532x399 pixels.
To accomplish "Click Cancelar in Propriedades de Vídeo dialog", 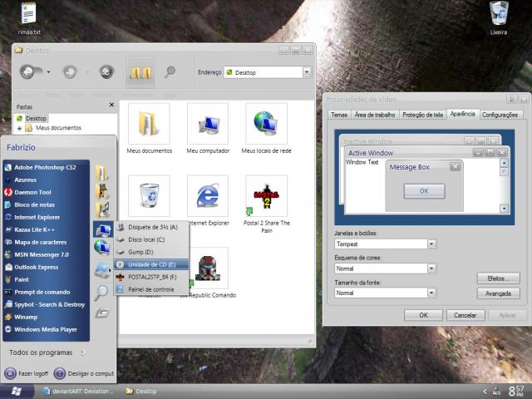I will (465, 315).
